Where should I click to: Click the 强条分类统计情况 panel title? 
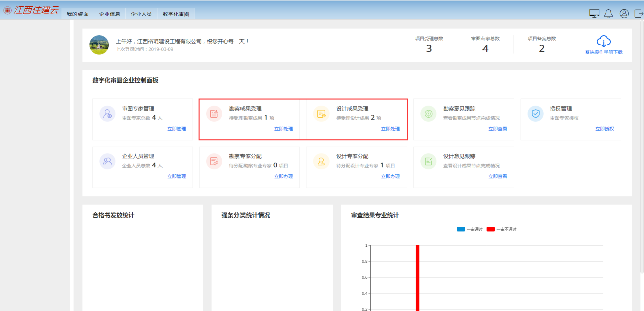(246, 215)
